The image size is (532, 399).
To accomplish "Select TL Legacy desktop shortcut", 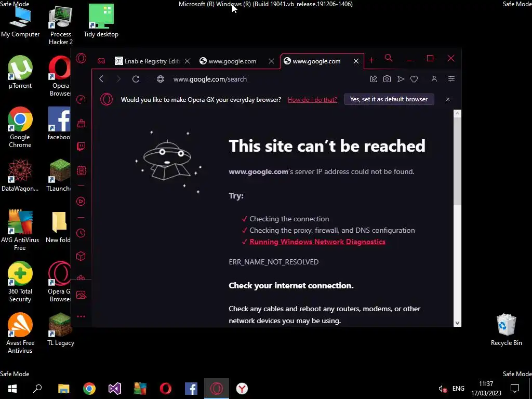I will (x=61, y=329).
